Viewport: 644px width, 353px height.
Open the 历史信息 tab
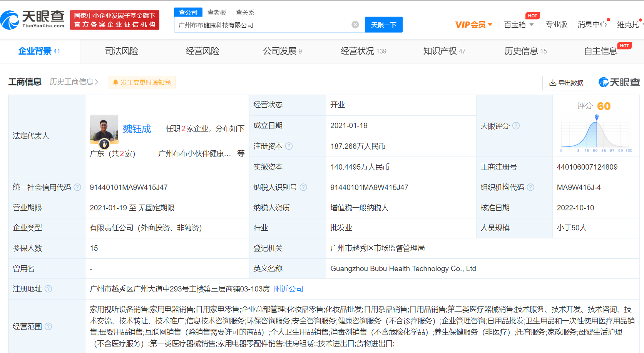525,51
